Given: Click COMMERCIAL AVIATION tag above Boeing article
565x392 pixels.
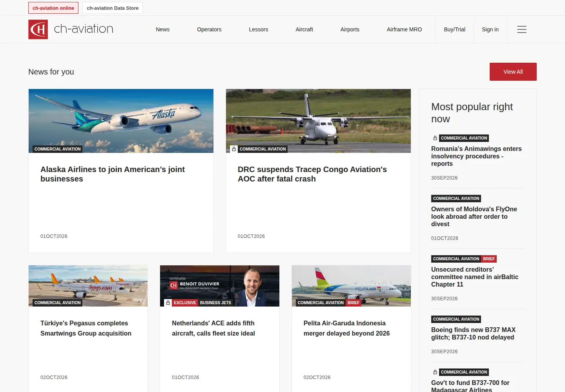Looking at the screenshot, I should [456, 319].
